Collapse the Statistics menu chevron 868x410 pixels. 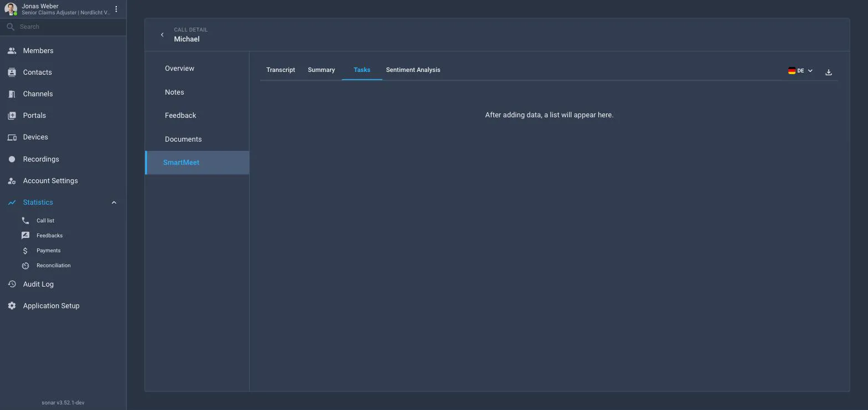(x=114, y=203)
